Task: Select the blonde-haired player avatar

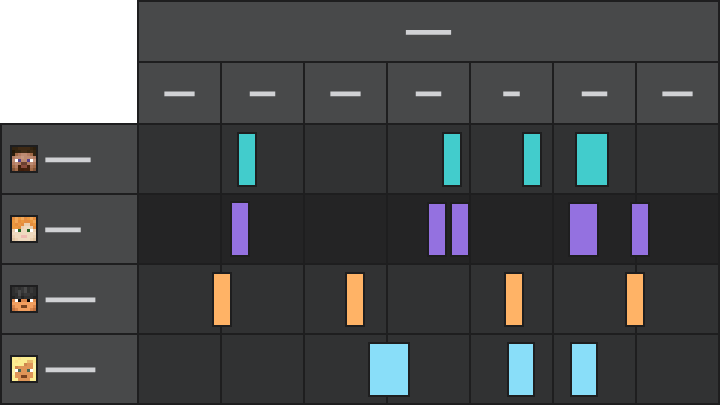Action: pos(24,369)
